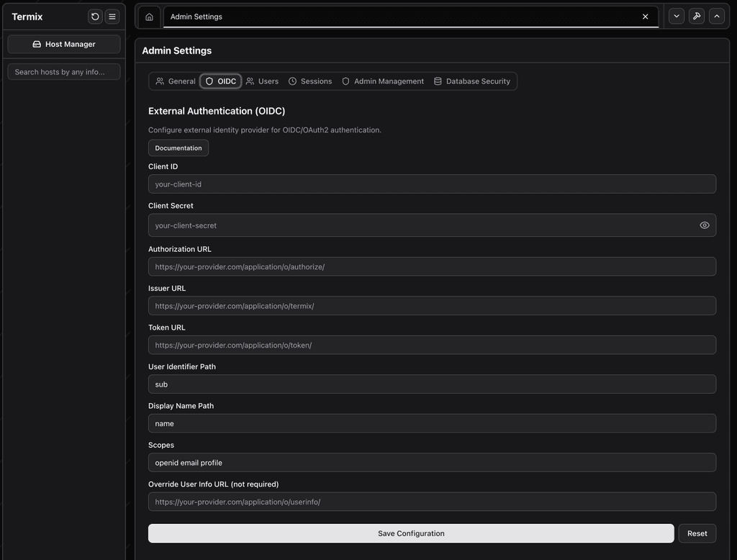Select the Sessions tab
The image size is (737, 560).
pyautogui.click(x=310, y=81)
